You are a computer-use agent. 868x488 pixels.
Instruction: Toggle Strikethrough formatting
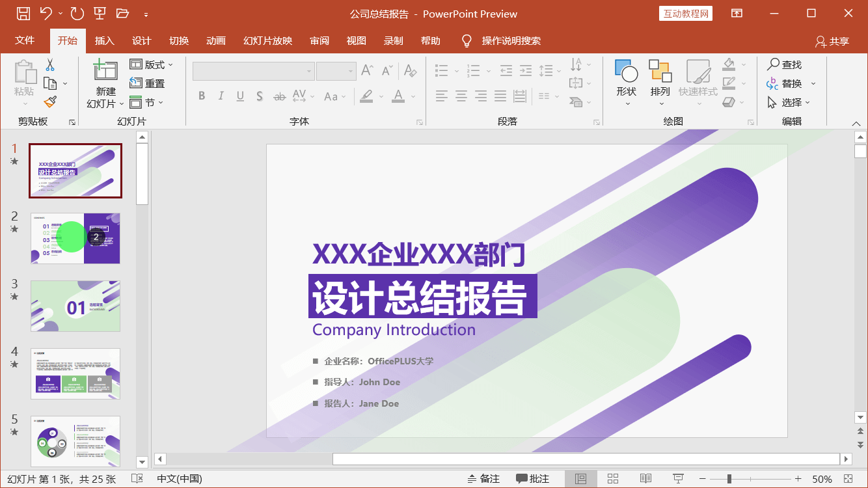pyautogui.click(x=279, y=96)
